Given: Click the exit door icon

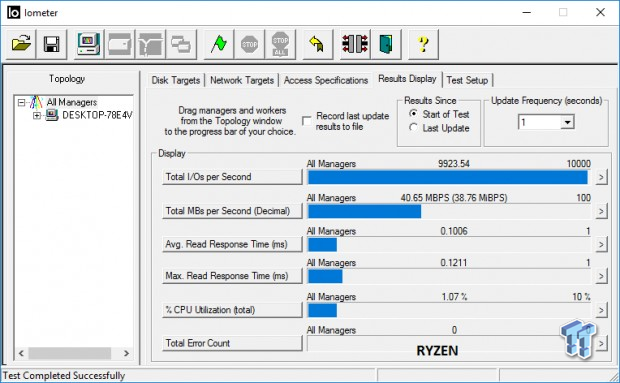Looking at the screenshot, I should [386, 44].
